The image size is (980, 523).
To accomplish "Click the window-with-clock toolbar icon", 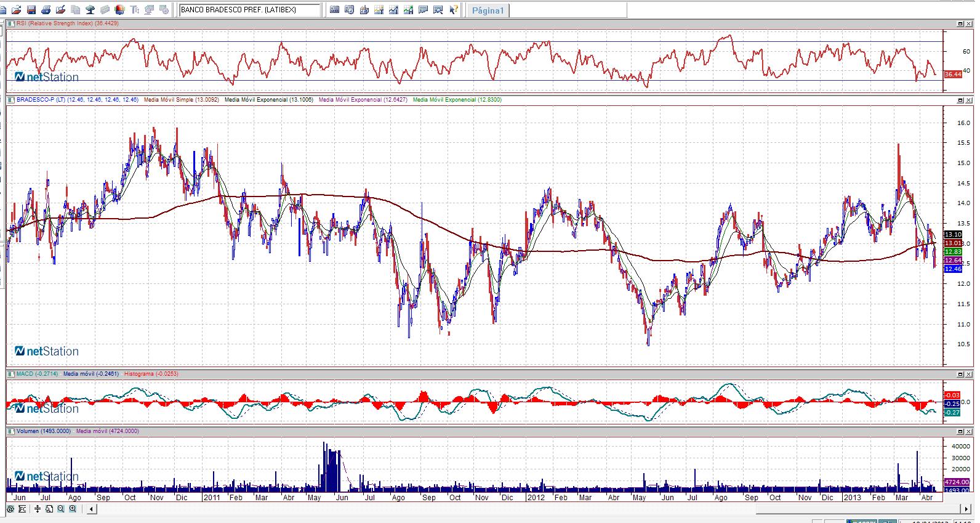I will click(x=349, y=10).
